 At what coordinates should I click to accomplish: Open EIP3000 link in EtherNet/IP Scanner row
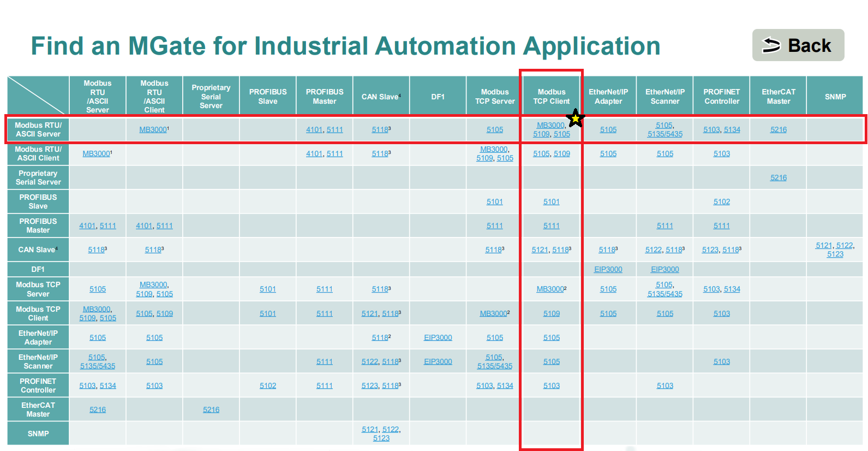click(x=438, y=361)
